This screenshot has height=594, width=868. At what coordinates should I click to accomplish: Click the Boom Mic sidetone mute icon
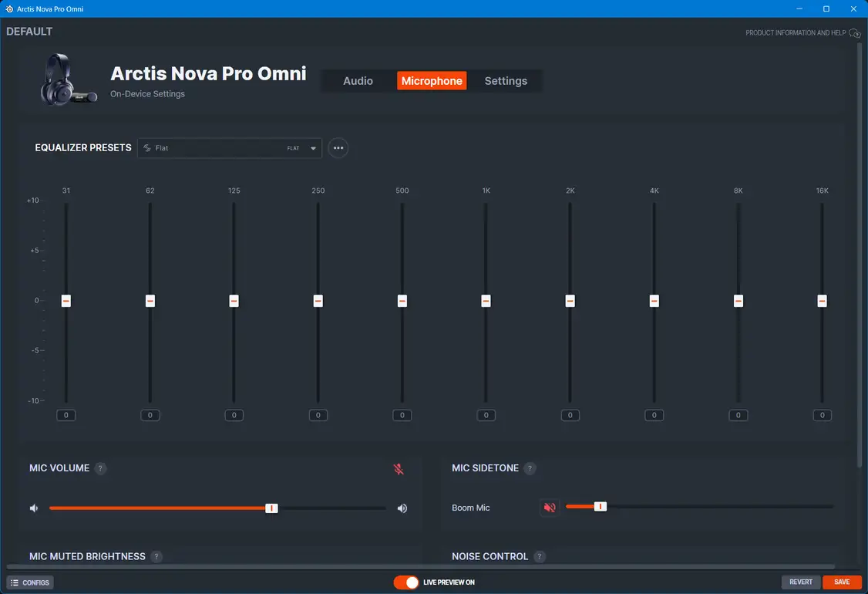[550, 507]
